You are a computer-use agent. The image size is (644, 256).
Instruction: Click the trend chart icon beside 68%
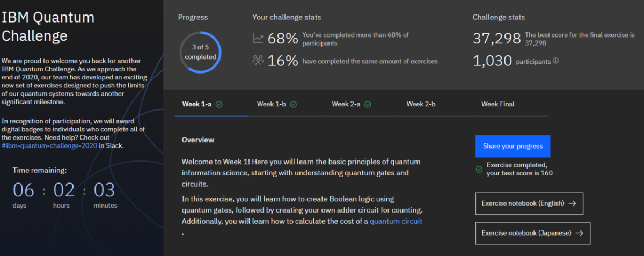pyautogui.click(x=258, y=39)
